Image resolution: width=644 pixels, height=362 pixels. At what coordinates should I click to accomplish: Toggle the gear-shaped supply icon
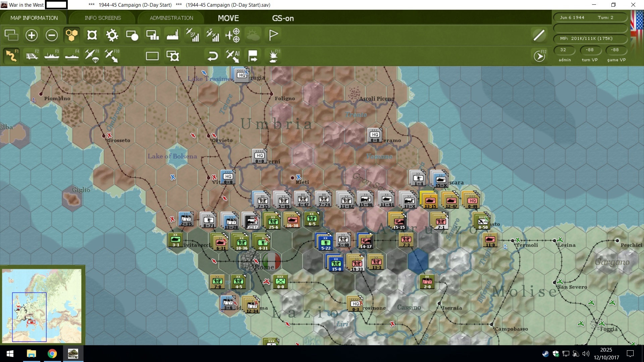[112, 35]
